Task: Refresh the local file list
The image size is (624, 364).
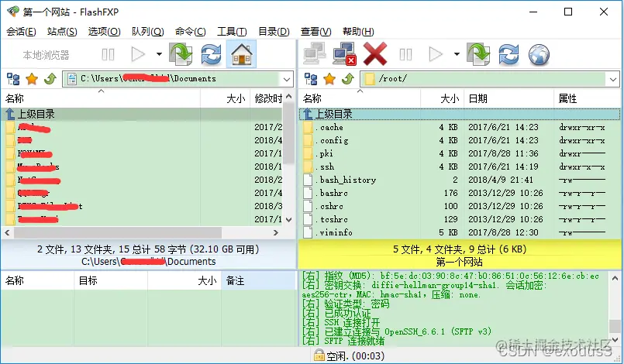Action: click(x=211, y=54)
